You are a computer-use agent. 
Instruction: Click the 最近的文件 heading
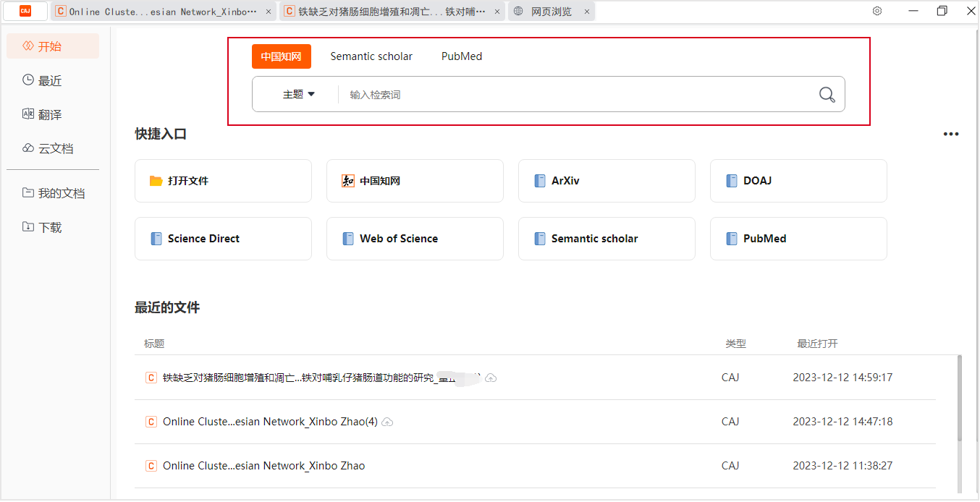click(x=167, y=307)
